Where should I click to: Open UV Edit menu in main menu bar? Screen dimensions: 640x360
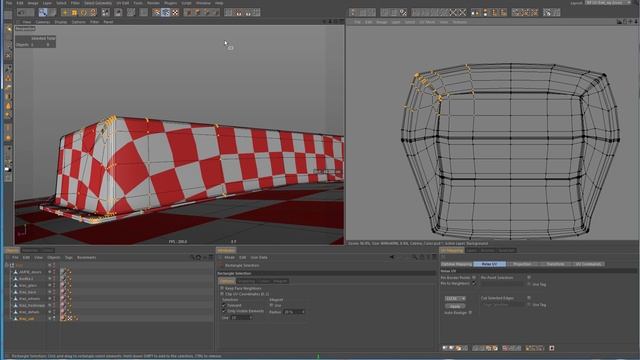point(123,3)
